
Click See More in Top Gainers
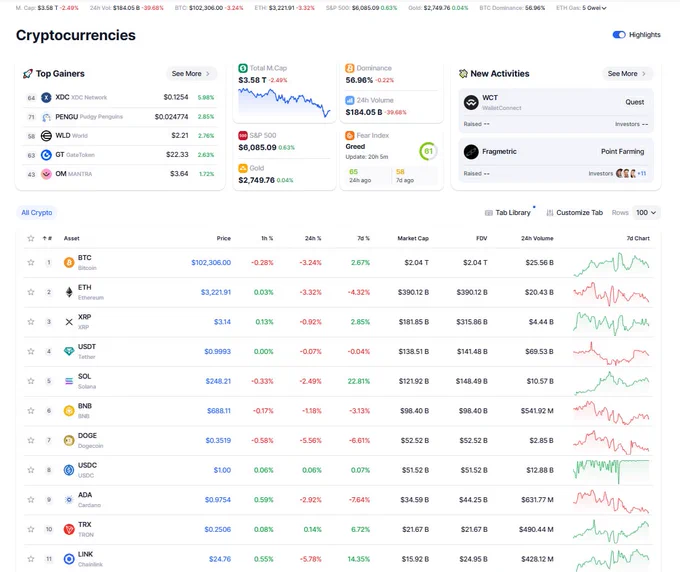tap(191, 74)
